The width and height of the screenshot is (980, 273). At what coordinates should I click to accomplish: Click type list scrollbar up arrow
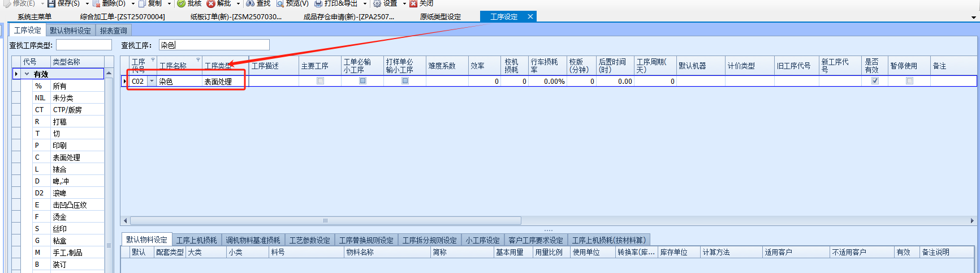(109, 73)
